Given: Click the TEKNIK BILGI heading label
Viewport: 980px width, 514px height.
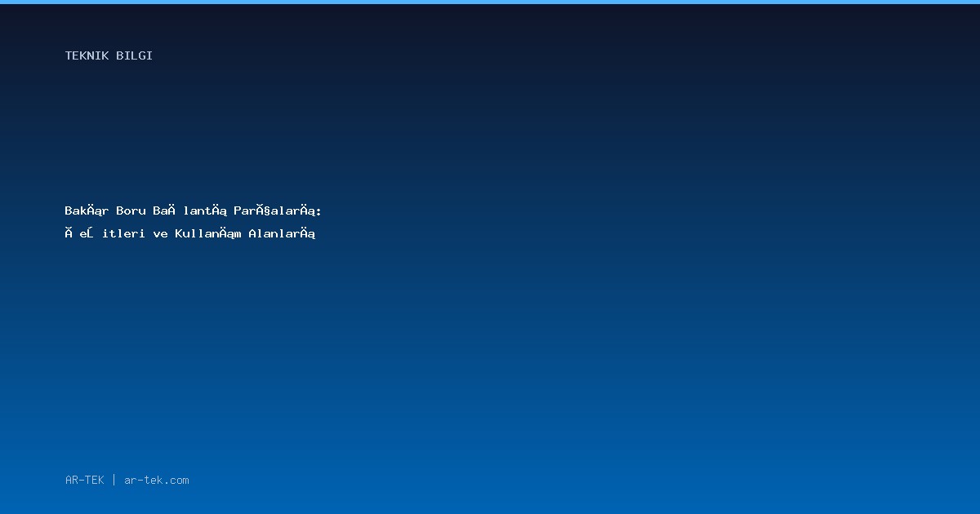Looking at the screenshot, I should click(x=109, y=55).
